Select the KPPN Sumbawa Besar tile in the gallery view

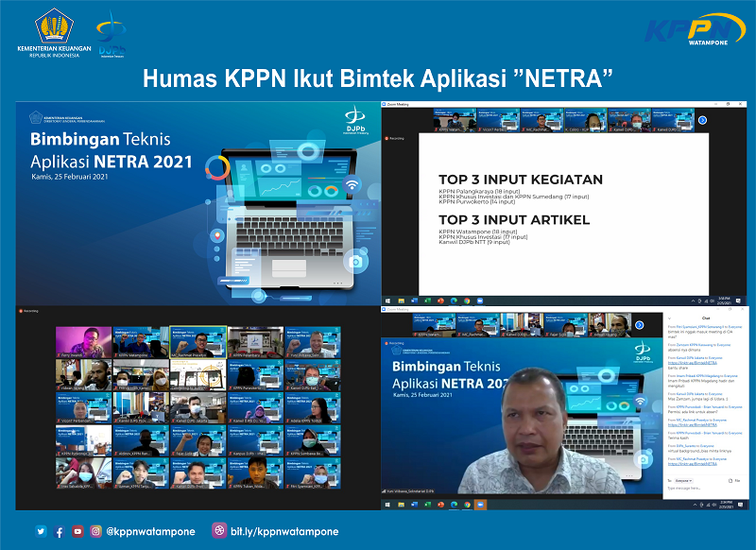313,440
